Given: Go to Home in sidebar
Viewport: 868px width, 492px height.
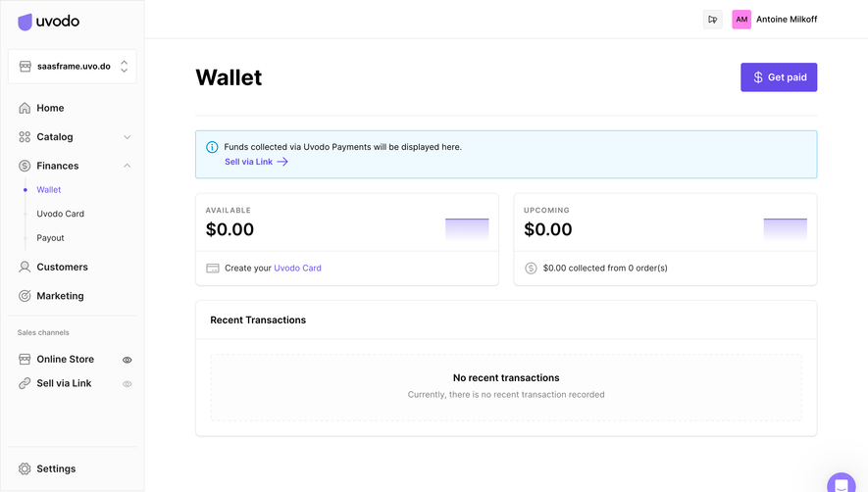Looking at the screenshot, I should pyautogui.click(x=50, y=108).
